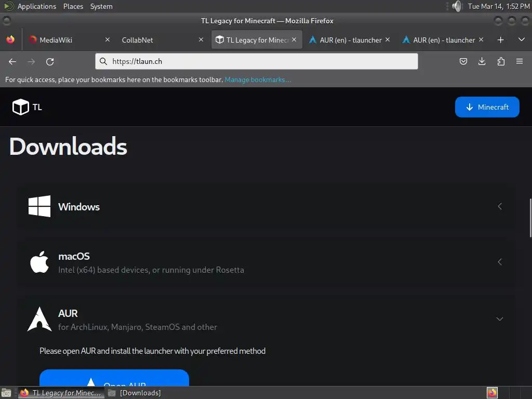The width and height of the screenshot is (532, 399).
Task: Click the blue Minecraft download button
Action: coord(487,107)
